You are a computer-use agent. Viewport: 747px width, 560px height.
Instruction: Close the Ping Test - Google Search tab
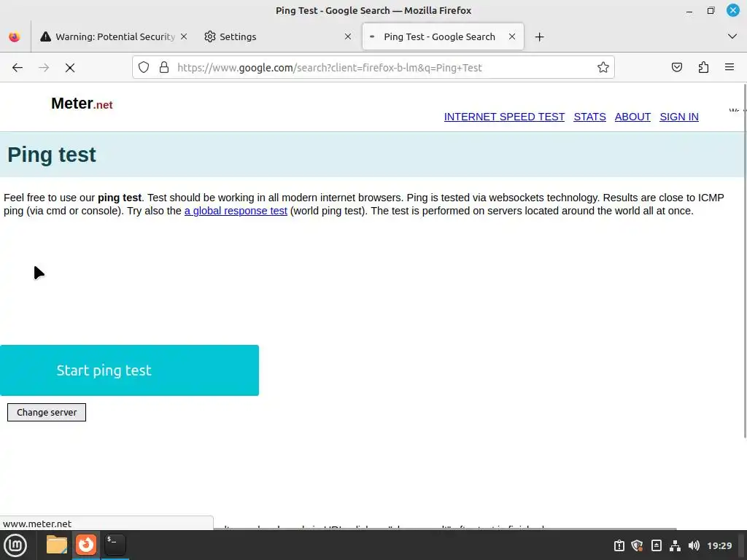512,36
